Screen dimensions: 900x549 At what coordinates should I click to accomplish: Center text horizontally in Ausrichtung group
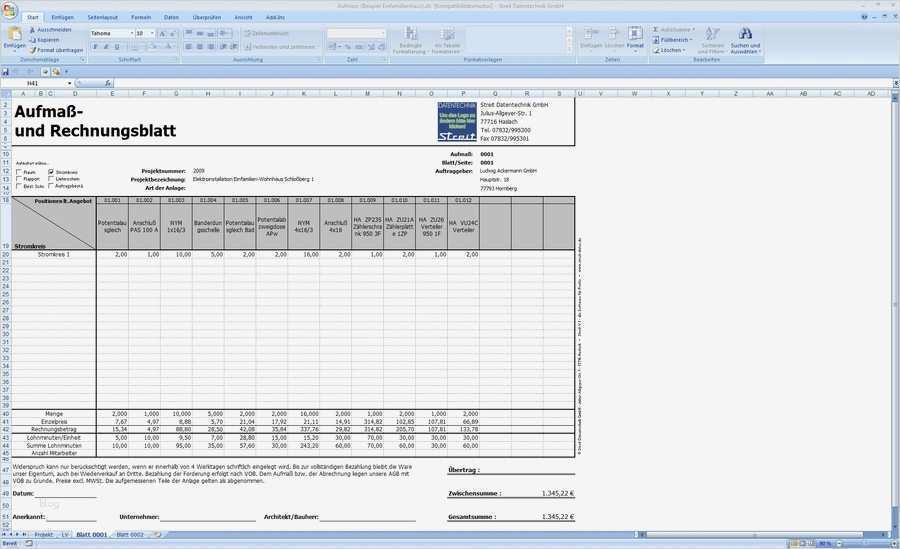200,47
